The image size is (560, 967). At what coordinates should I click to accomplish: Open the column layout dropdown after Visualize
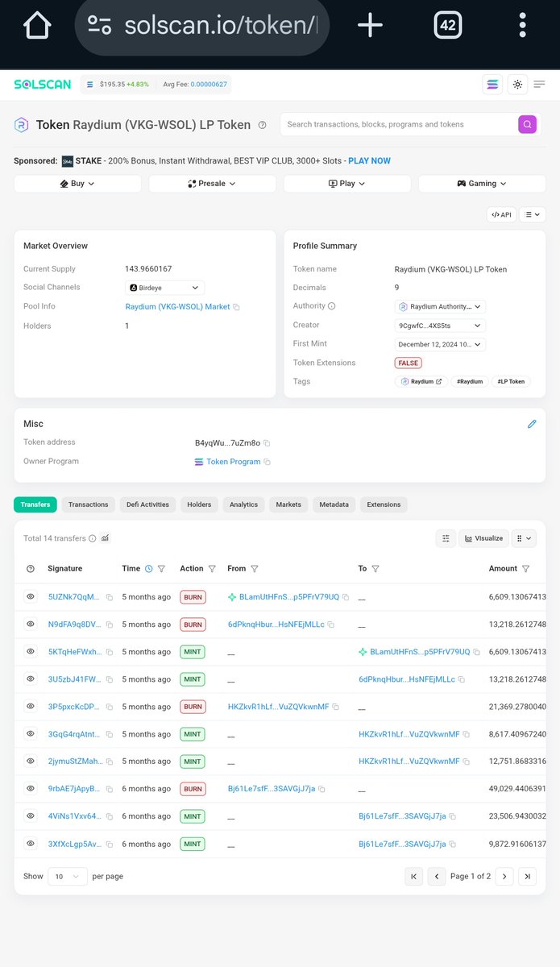tap(524, 538)
